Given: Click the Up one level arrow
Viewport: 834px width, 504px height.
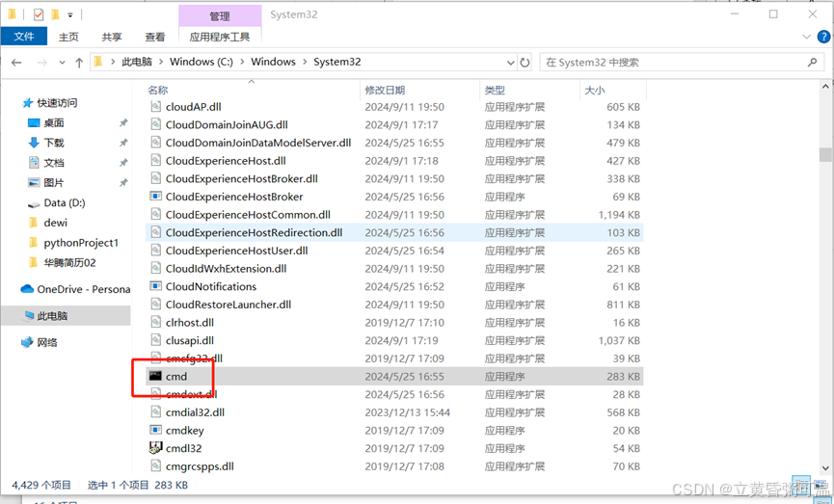Looking at the screenshot, I should 79,63.
